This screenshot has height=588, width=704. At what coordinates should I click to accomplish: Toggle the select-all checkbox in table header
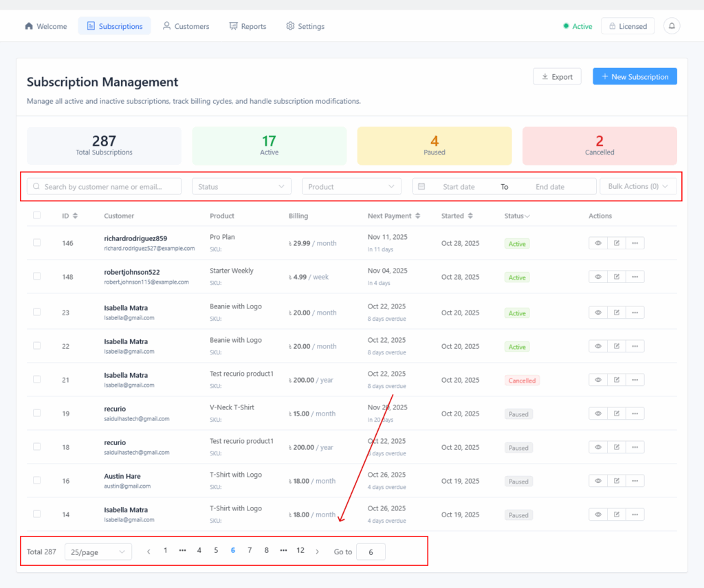pyautogui.click(x=37, y=216)
